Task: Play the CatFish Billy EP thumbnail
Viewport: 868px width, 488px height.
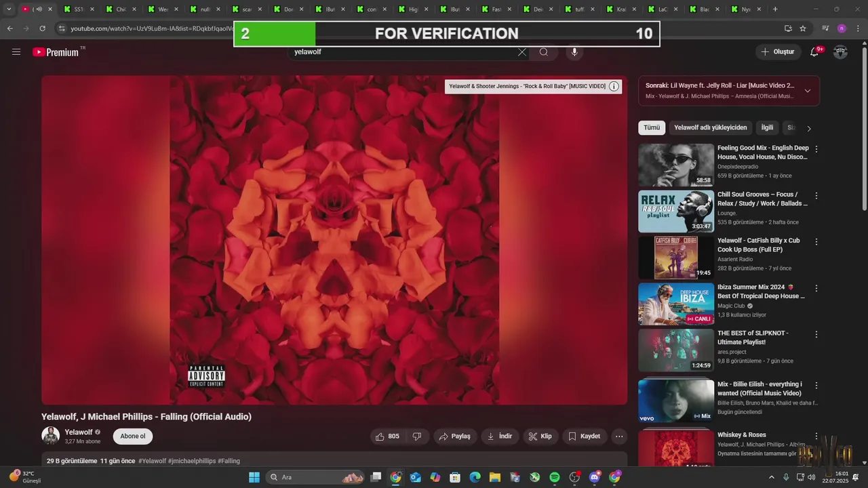Action: point(676,258)
